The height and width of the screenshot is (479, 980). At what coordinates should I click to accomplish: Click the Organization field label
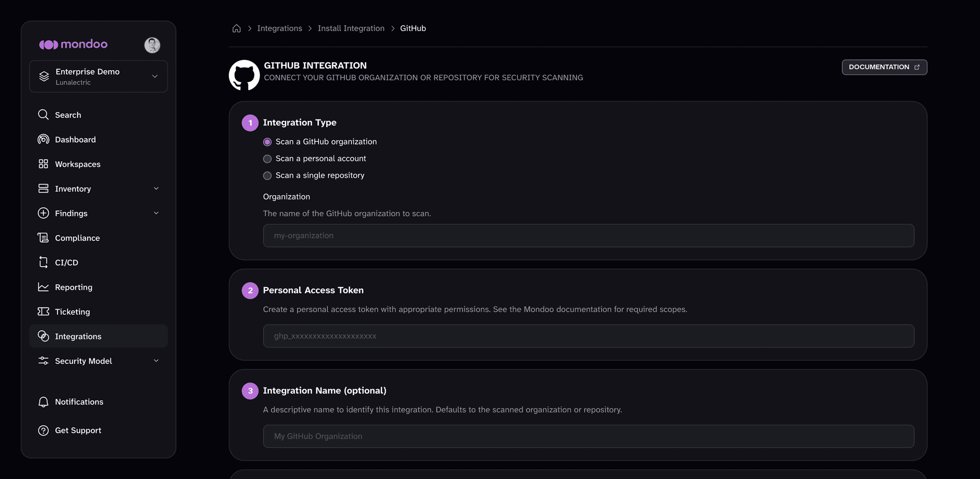click(286, 196)
